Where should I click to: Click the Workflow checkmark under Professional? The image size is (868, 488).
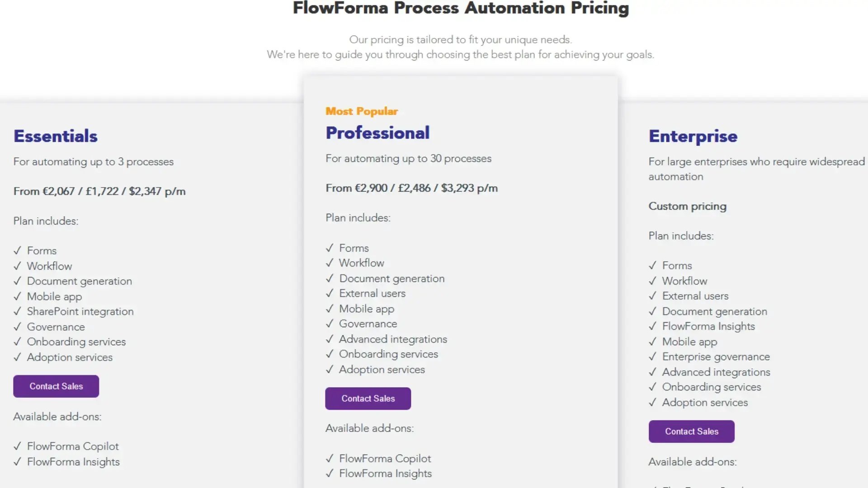[329, 263]
